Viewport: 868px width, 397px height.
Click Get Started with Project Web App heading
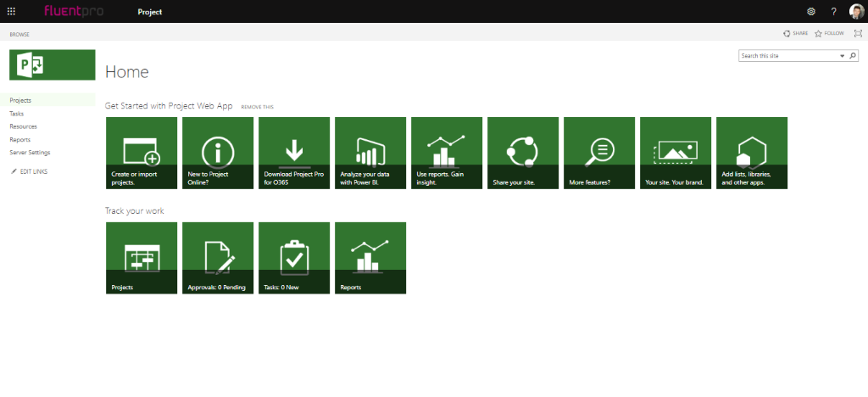pyautogui.click(x=169, y=106)
